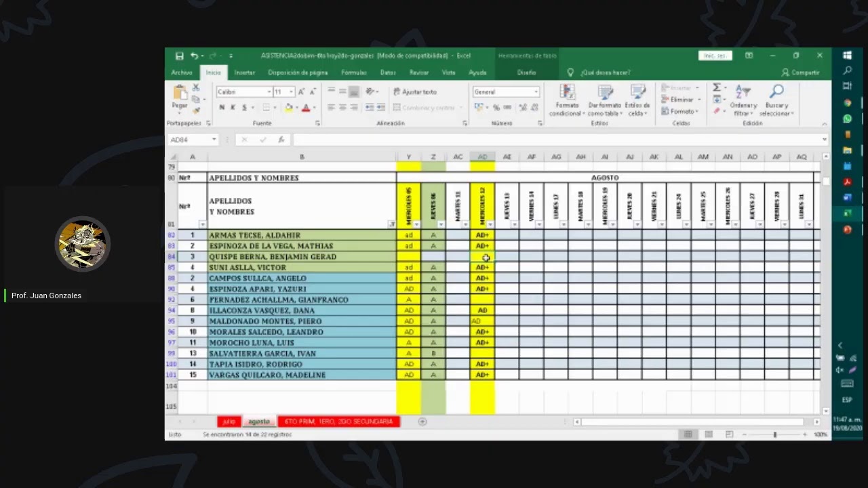Apply the red font color A
Viewport: 868px width, 488px height.
click(x=306, y=108)
